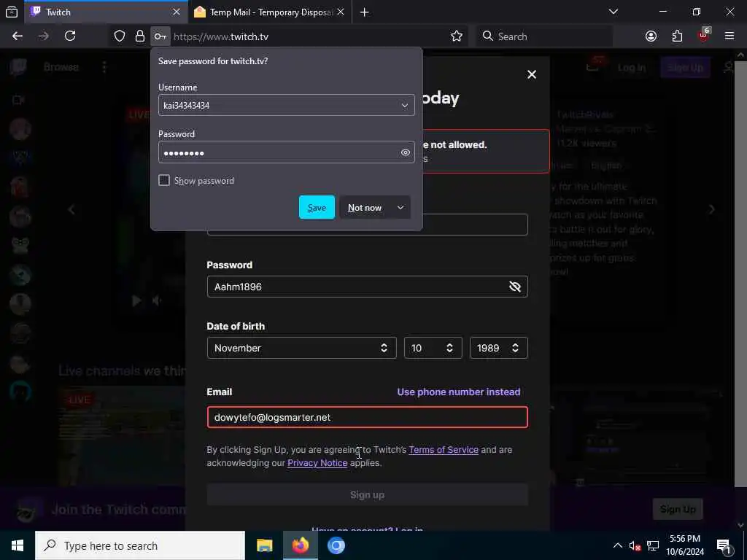Play the featured stream video
The height and width of the screenshot is (560, 747).
136,300
